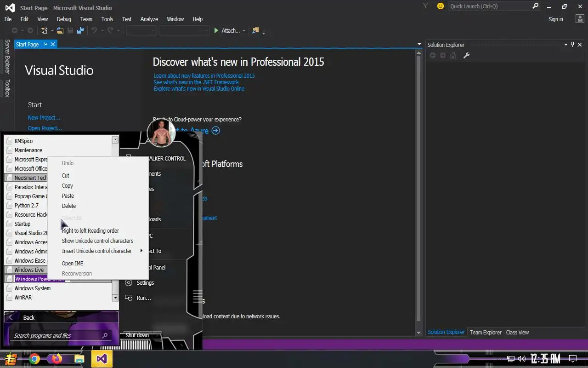
Task: Click the Open Project link
Action: click(45, 128)
